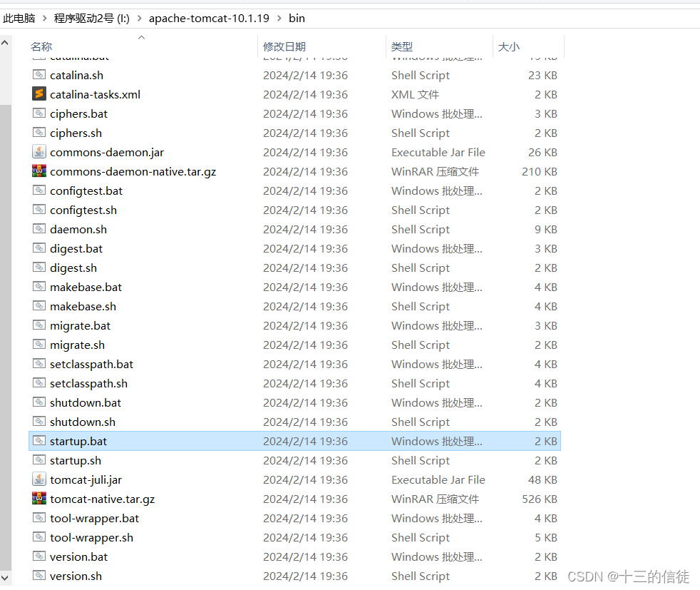Click the ciphers.bat file icon
This screenshot has height=590, width=700.
coord(38,113)
